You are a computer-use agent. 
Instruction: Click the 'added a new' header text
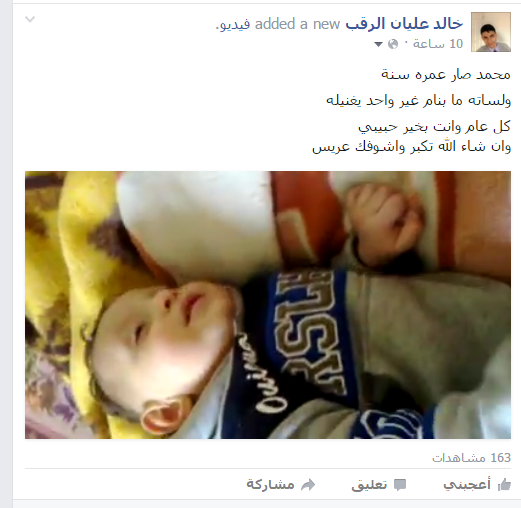[x=297, y=24]
